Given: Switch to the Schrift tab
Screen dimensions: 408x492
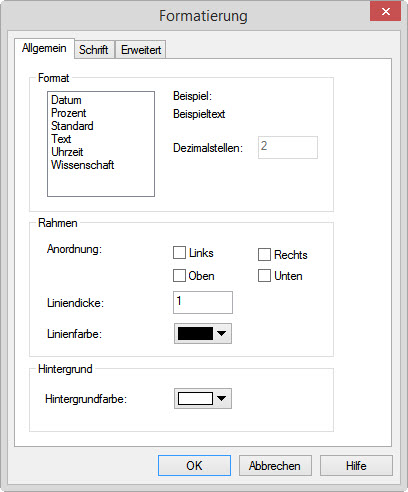Looking at the screenshot, I should [x=94, y=50].
